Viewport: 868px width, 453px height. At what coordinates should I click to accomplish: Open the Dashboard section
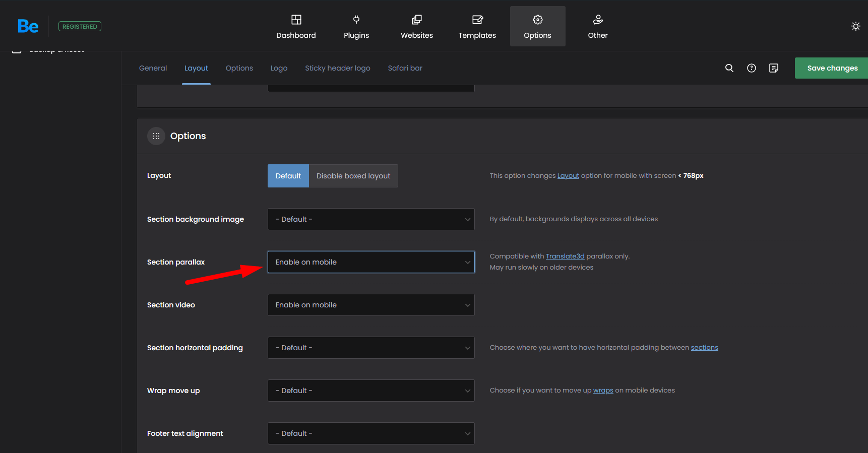pos(296,26)
